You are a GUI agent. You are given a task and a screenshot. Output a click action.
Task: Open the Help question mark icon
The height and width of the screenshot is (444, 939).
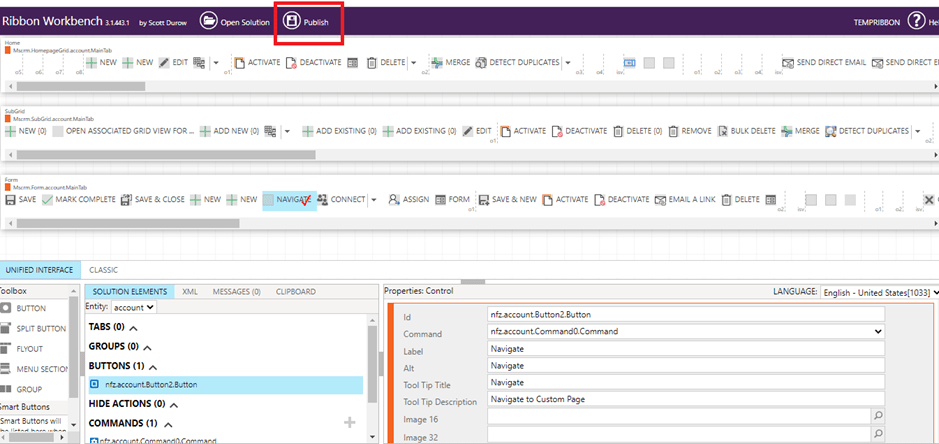coord(916,21)
